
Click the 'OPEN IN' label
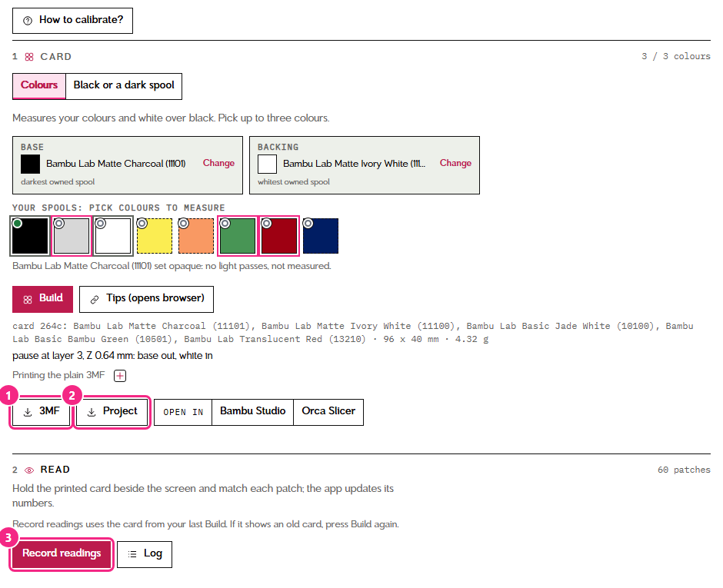[x=183, y=413]
